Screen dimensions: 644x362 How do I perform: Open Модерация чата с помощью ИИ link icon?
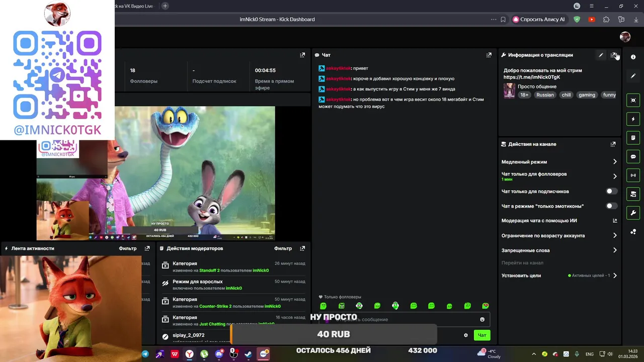(614, 221)
